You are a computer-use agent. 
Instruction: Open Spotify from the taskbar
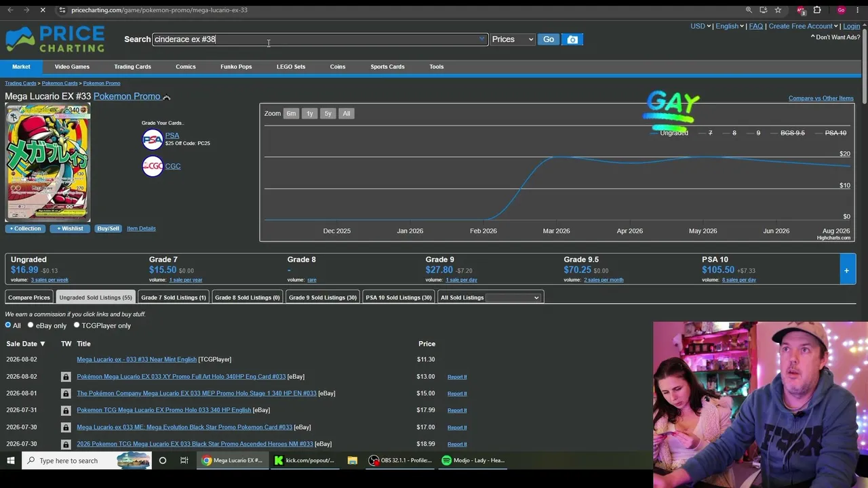pyautogui.click(x=473, y=460)
